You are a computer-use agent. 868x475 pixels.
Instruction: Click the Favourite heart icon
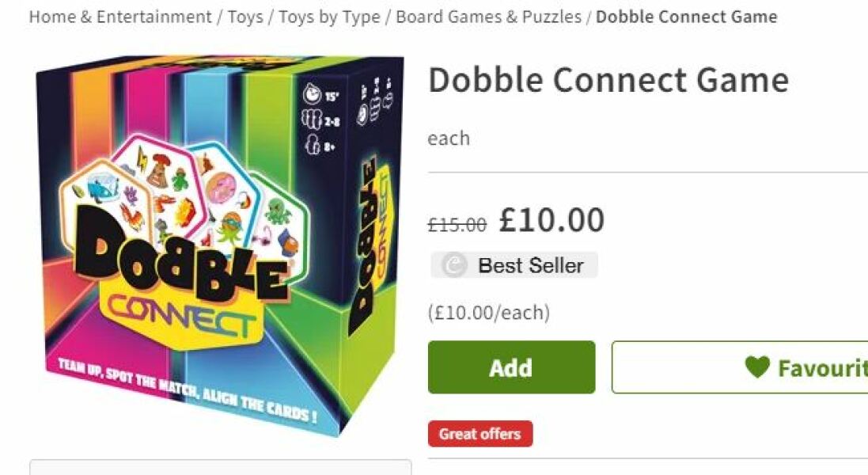pos(757,367)
